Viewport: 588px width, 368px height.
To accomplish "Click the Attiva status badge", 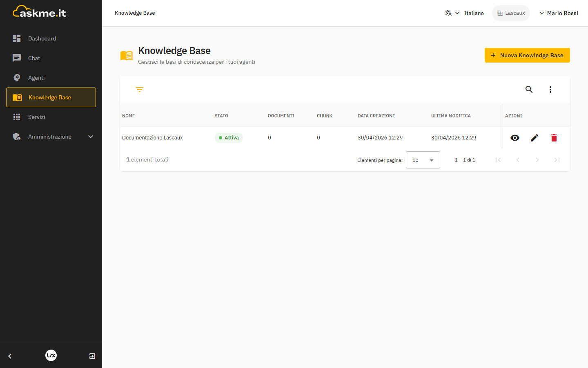I will point(229,138).
